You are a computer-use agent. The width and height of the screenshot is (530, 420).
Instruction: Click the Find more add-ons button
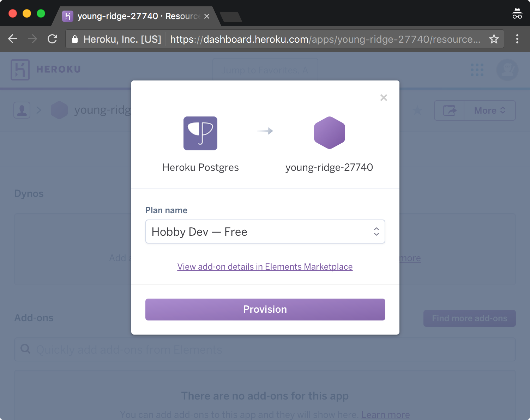pyautogui.click(x=469, y=318)
